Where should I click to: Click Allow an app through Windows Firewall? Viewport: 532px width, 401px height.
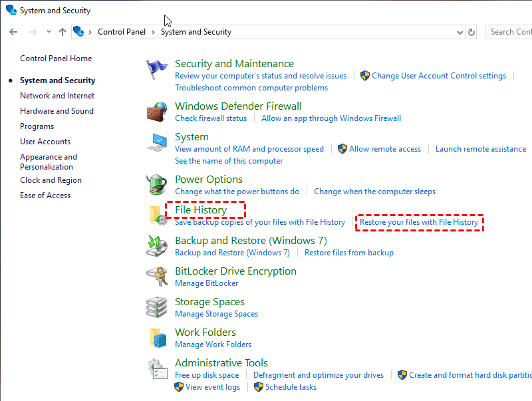[331, 118]
